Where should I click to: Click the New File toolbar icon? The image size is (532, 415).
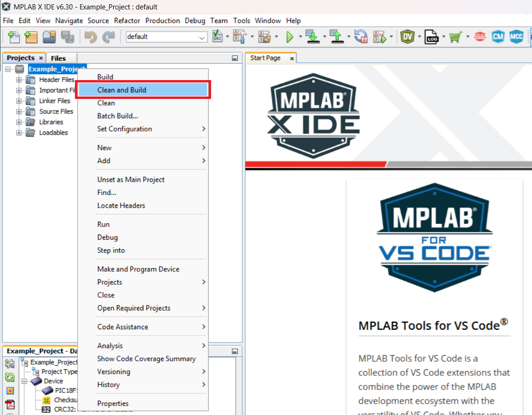click(x=14, y=37)
